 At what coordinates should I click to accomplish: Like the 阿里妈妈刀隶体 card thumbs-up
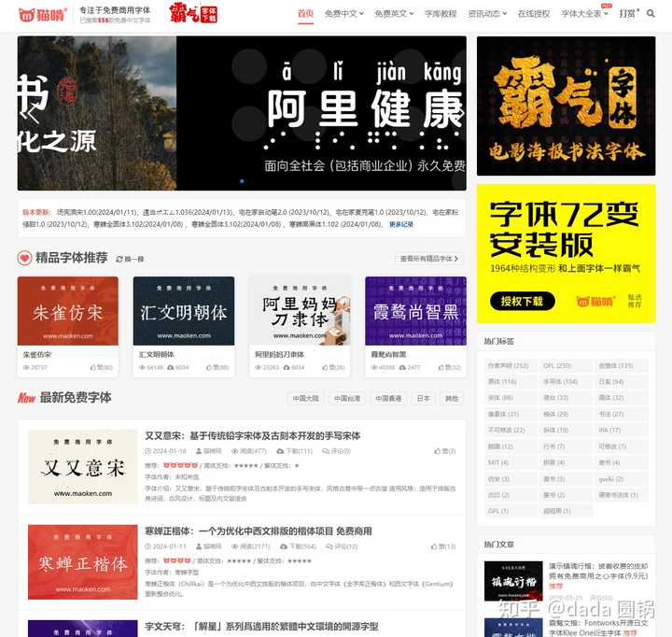[325, 368]
